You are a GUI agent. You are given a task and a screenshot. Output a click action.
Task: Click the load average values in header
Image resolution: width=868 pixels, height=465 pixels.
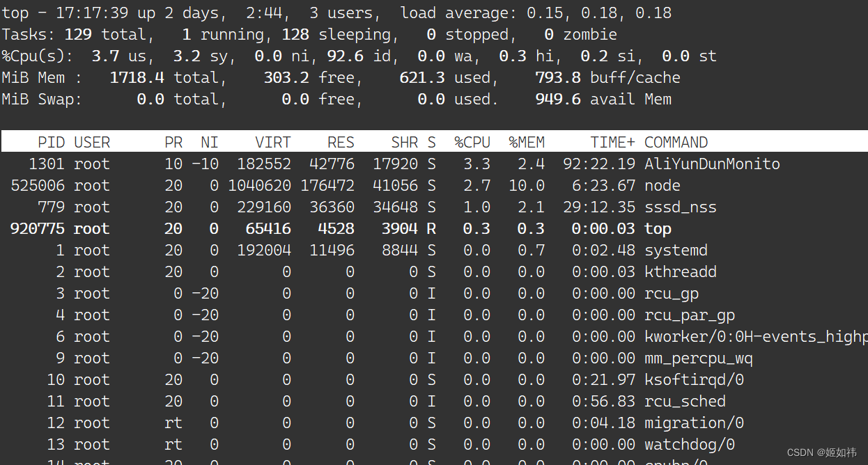click(599, 13)
